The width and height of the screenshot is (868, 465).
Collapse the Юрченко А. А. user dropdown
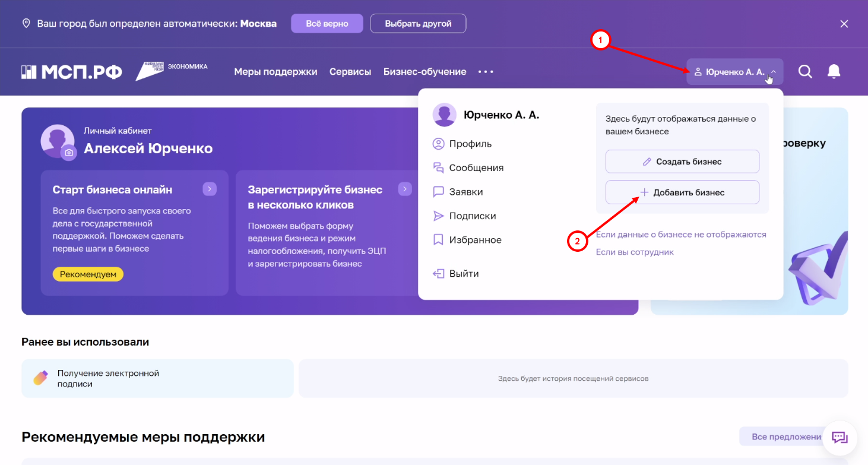tap(734, 72)
